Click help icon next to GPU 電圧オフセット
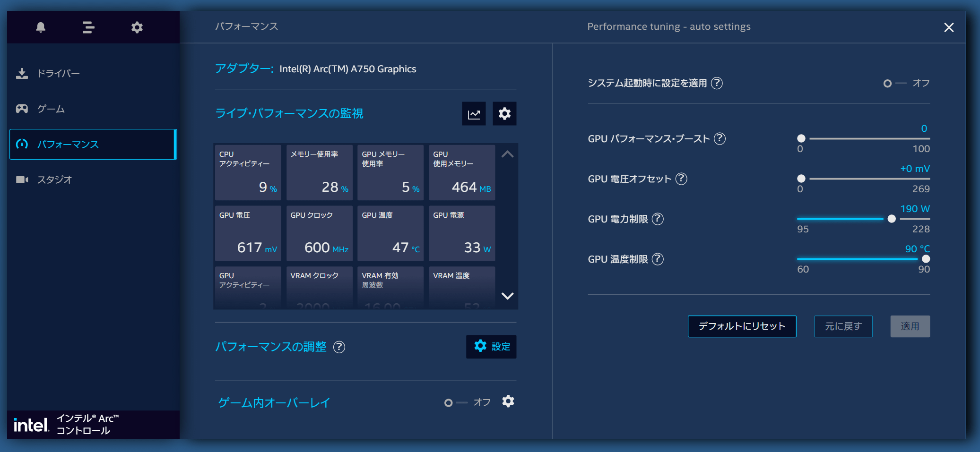 click(681, 179)
